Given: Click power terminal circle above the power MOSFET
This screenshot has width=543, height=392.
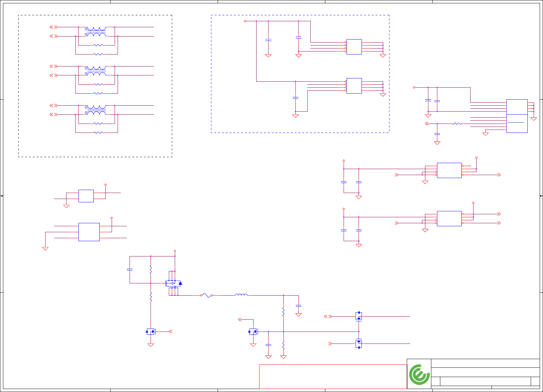Looking at the screenshot, I should (x=175, y=251).
